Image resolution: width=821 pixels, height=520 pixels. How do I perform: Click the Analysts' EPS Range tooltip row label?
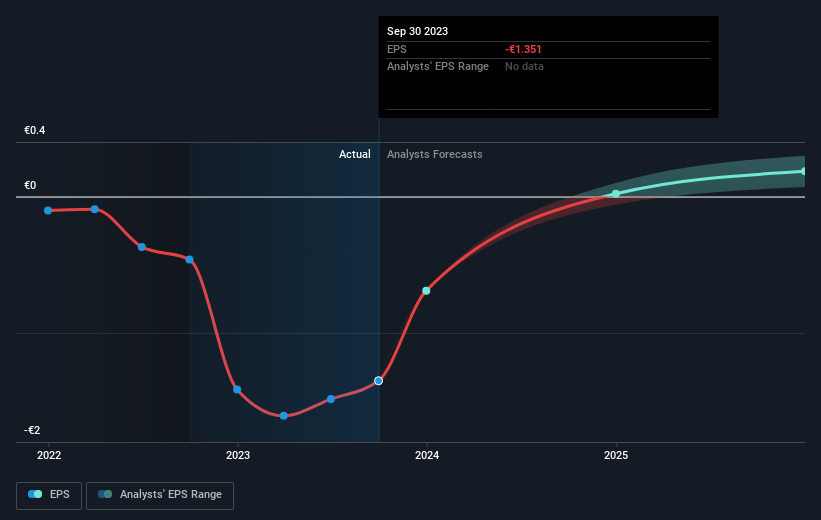pyautogui.click(x=438, y=67)
